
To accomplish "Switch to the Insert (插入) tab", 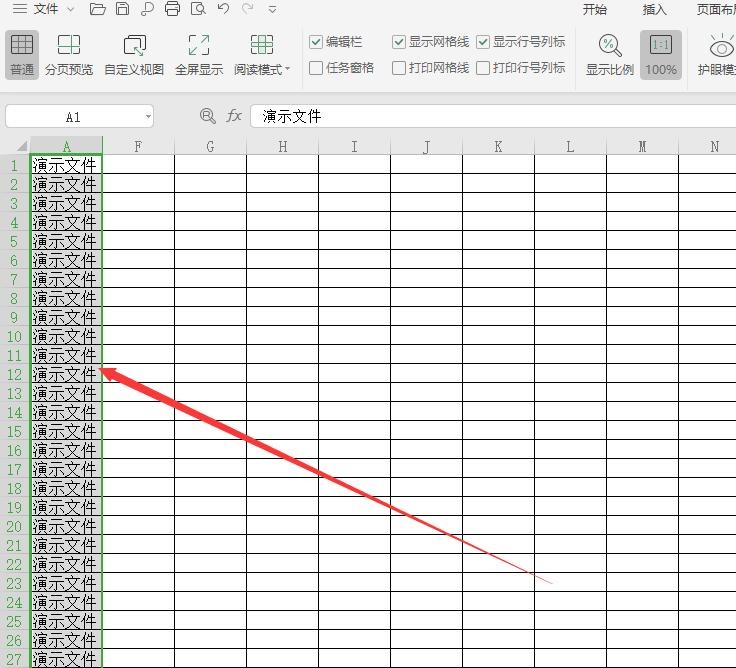I will click(654, 10).
